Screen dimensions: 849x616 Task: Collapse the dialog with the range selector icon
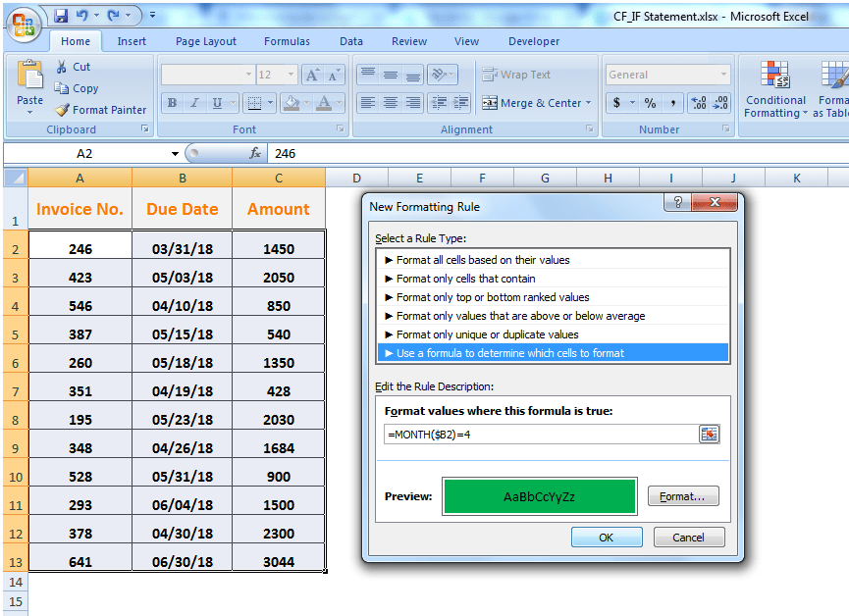[x=710, y=435]
